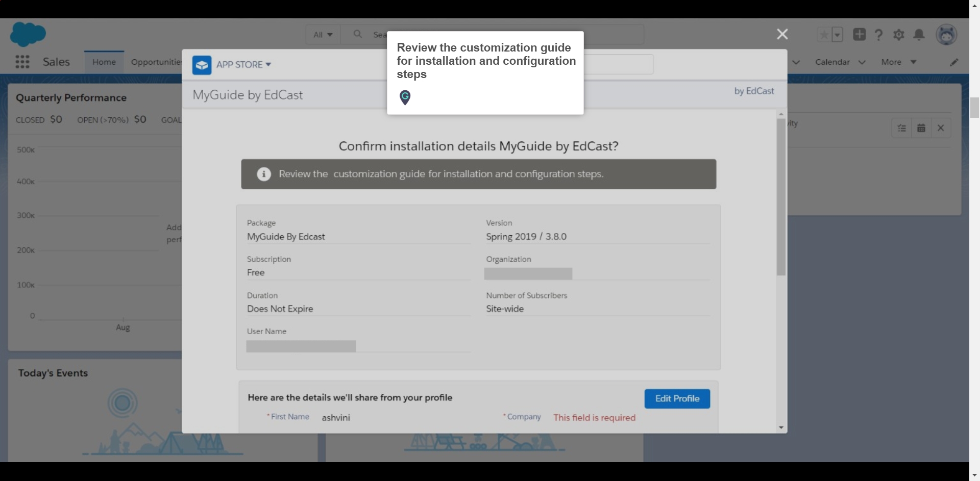Open the by EdCast link
The height and width of the screenshot is (481, 980).
754,91
